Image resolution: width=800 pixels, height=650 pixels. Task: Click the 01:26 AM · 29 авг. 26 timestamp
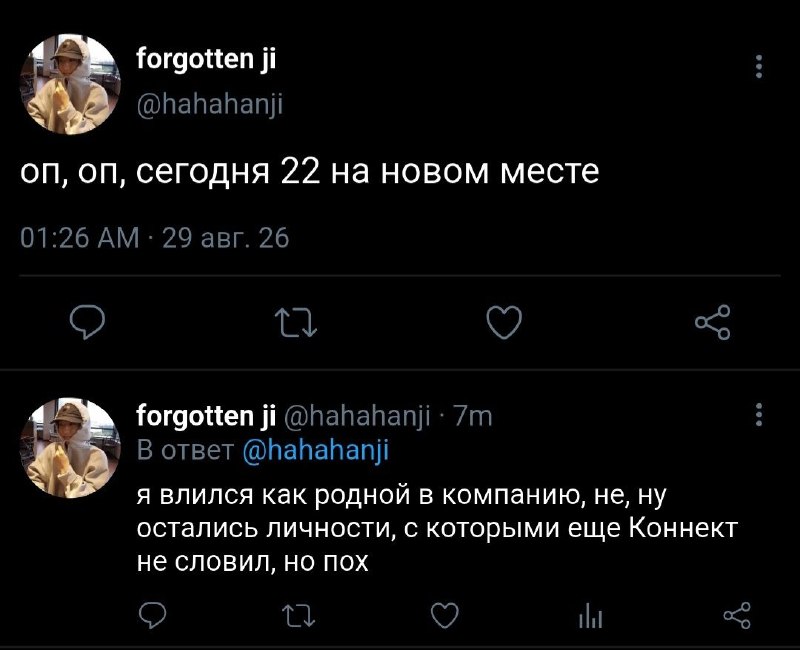pos(155,238)
